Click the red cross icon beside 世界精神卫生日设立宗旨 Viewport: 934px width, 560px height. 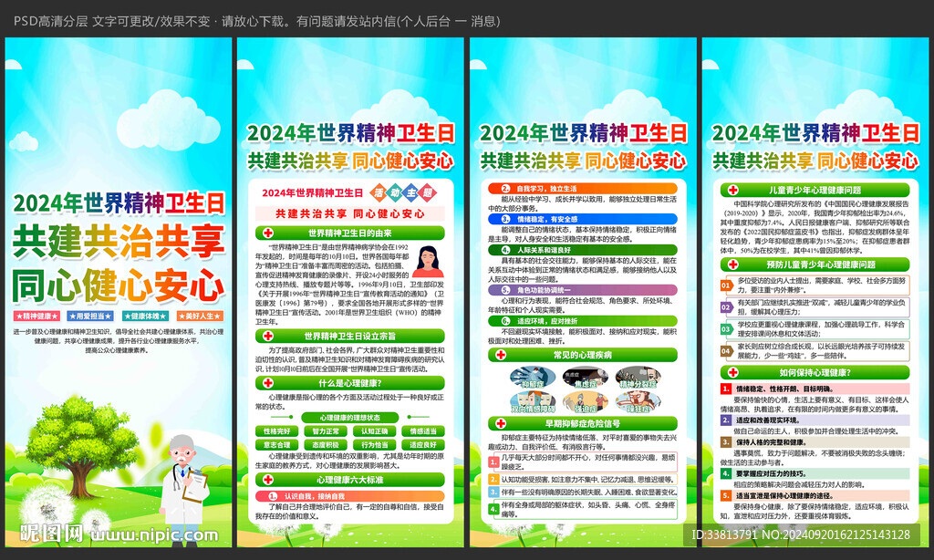(268, 336)
